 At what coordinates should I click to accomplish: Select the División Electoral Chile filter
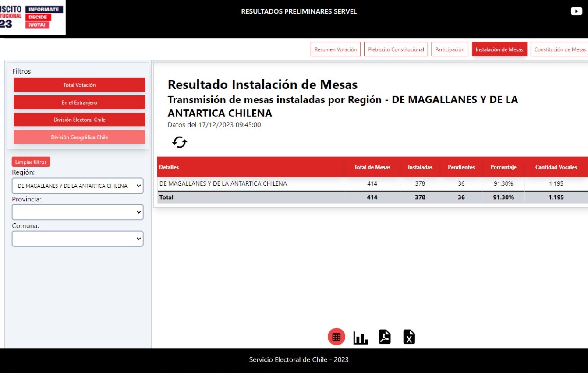click(79, 120)
